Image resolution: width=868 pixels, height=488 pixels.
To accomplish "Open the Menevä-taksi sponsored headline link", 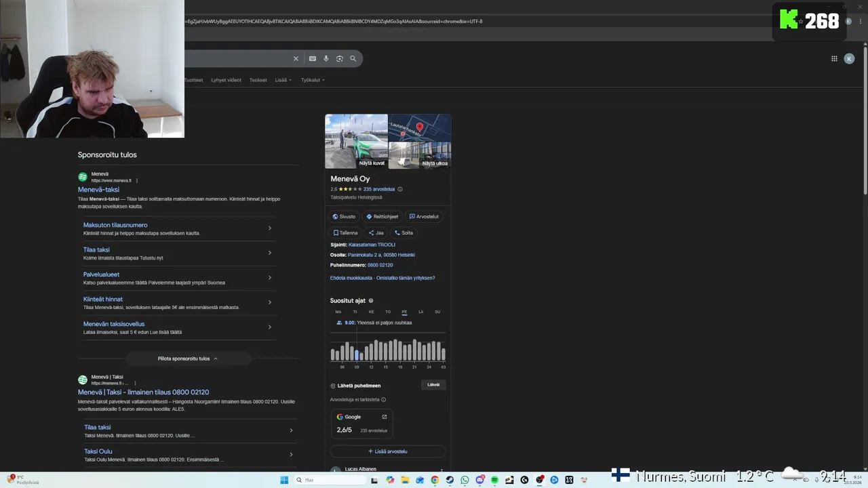I will 98,190.
